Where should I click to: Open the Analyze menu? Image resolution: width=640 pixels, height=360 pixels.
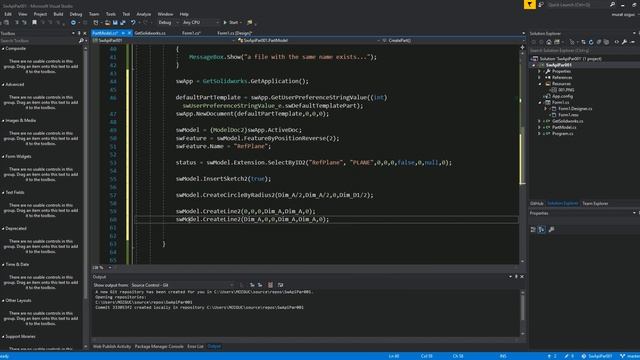click(x=144, y=14)
